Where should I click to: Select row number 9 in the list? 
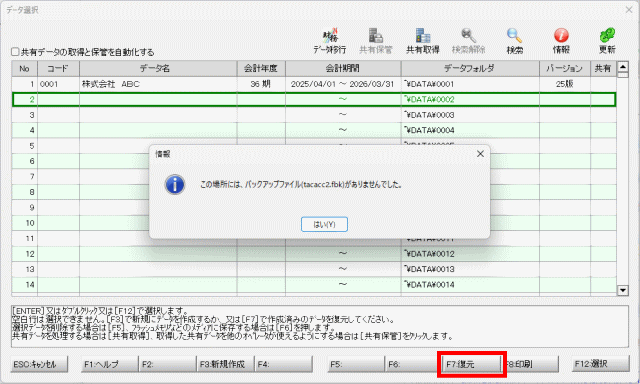[24, 208]
